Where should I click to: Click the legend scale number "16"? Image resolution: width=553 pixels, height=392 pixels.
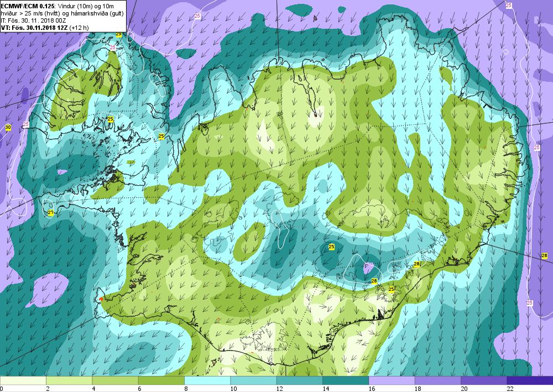(372, 389)
